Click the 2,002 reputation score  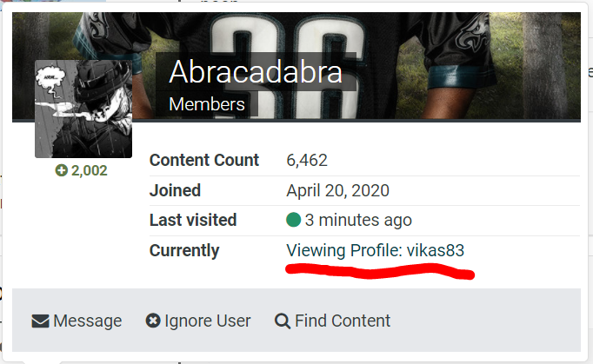90,170
